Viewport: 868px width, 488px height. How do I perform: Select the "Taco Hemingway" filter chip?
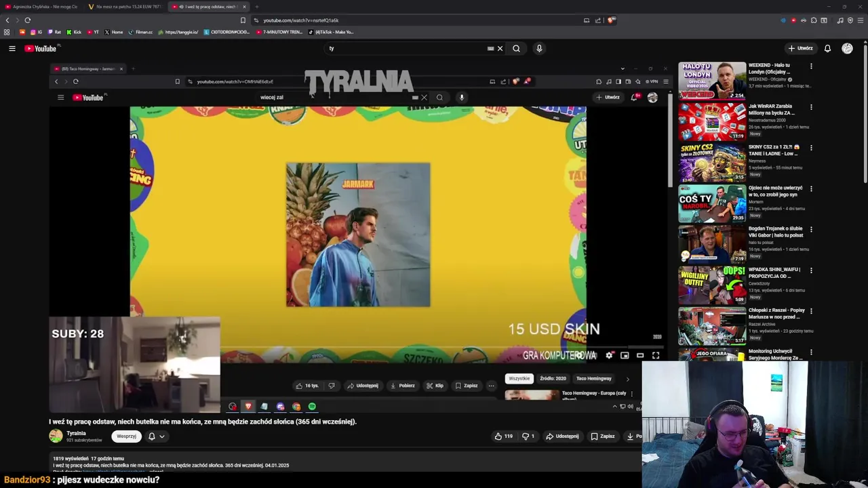[x=594, y=379]
